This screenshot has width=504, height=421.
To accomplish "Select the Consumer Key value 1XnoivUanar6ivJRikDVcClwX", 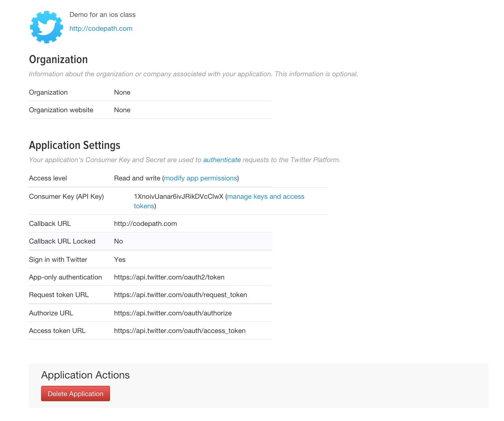I will coord(179,197).
